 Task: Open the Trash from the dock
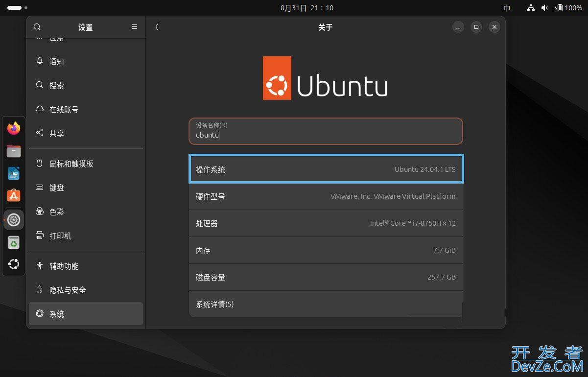click(x=14, y=242)
